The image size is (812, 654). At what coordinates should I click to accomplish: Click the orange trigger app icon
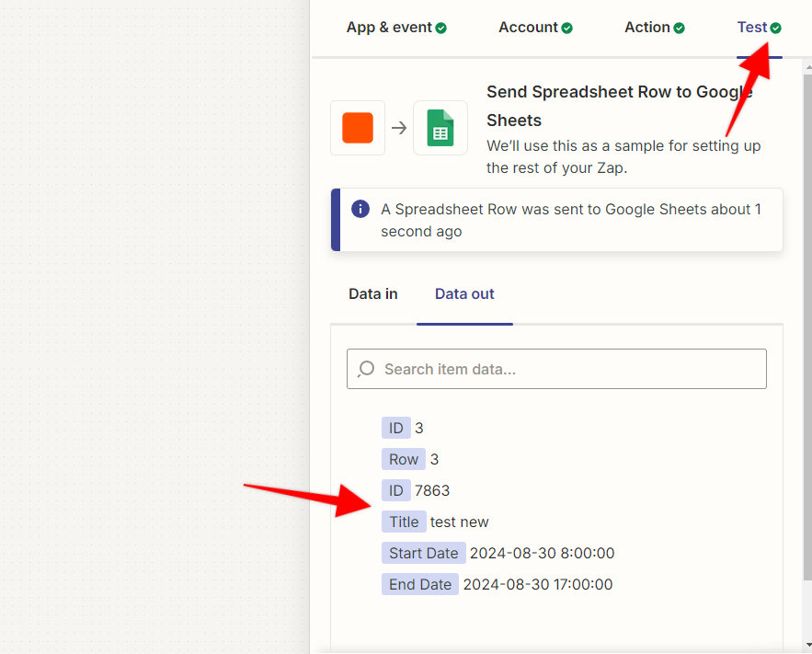[x=358, y=128]
